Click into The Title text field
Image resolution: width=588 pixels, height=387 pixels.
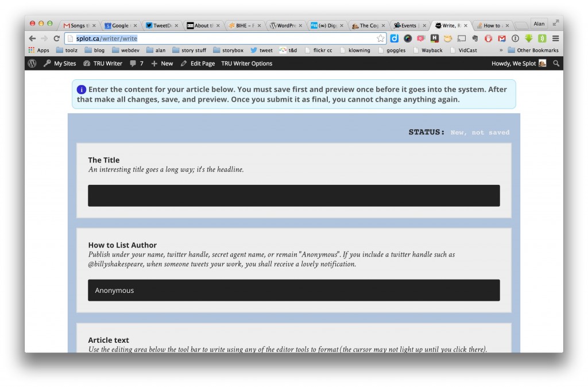point(294,195)
